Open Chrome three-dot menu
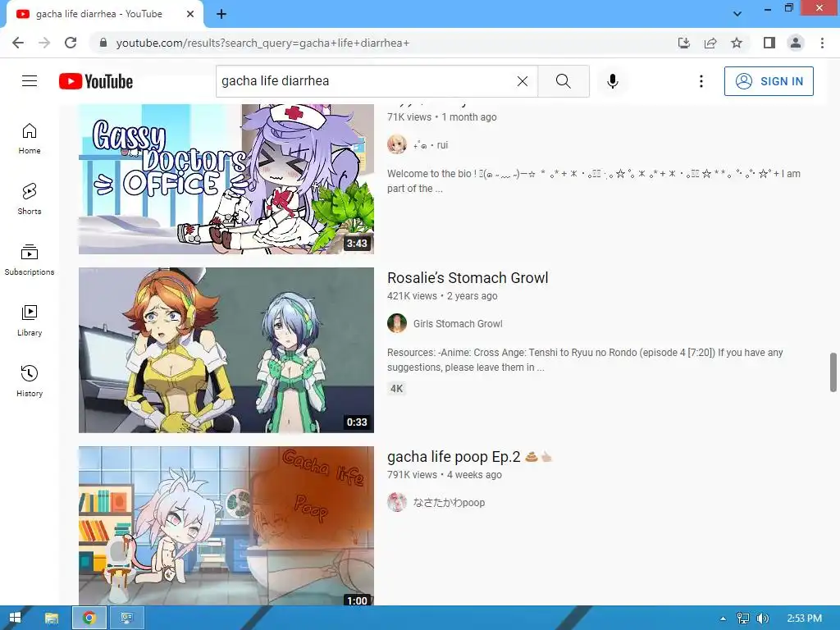Viewport: 840px width, 630px height. [x=822, y=43]
